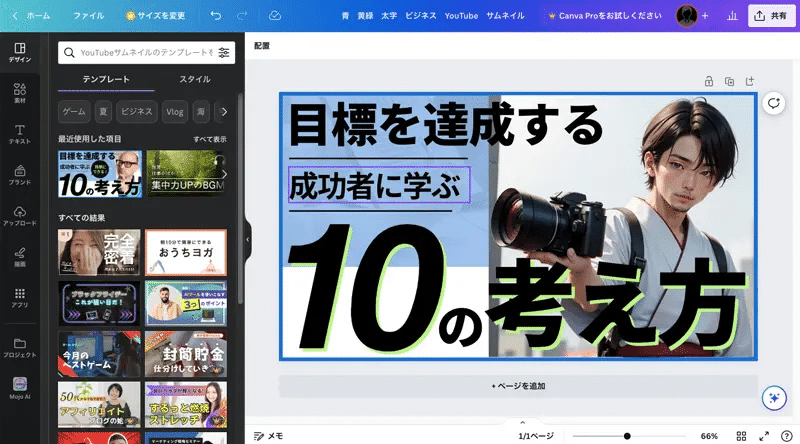Image resolution: width=800 pixels, height=444 pixels.
Task: Switch to the スタイル tab
Action: pos(194,79)
